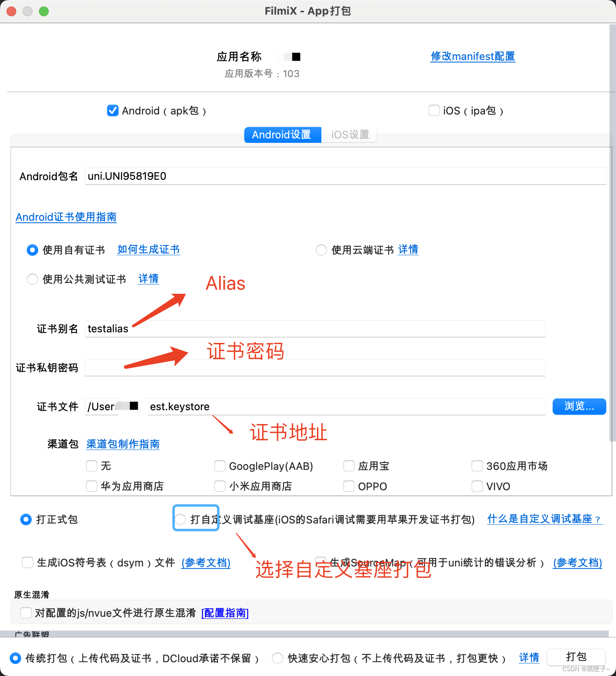Check the VIVO checkbox
Image resolution: width=616 pixels, height=676 pixels.
click(x=477, y=486)
